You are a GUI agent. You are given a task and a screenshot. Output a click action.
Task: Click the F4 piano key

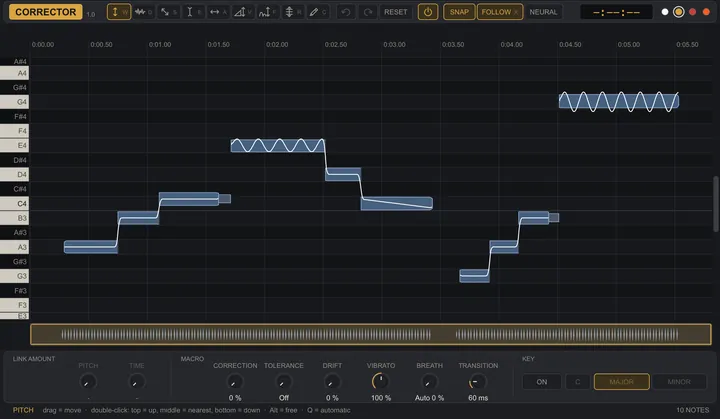(14, 131)
